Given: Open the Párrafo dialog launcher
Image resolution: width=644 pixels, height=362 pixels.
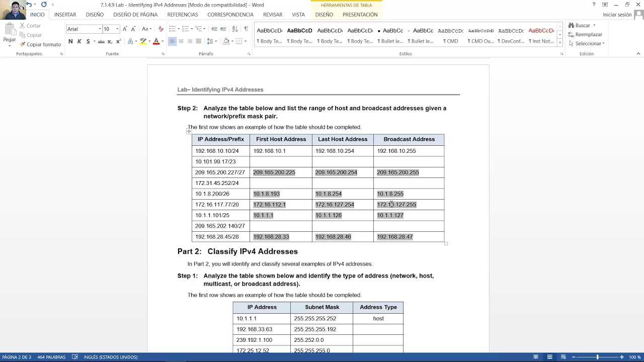Looking at the screenshot, I should point(249,54).
